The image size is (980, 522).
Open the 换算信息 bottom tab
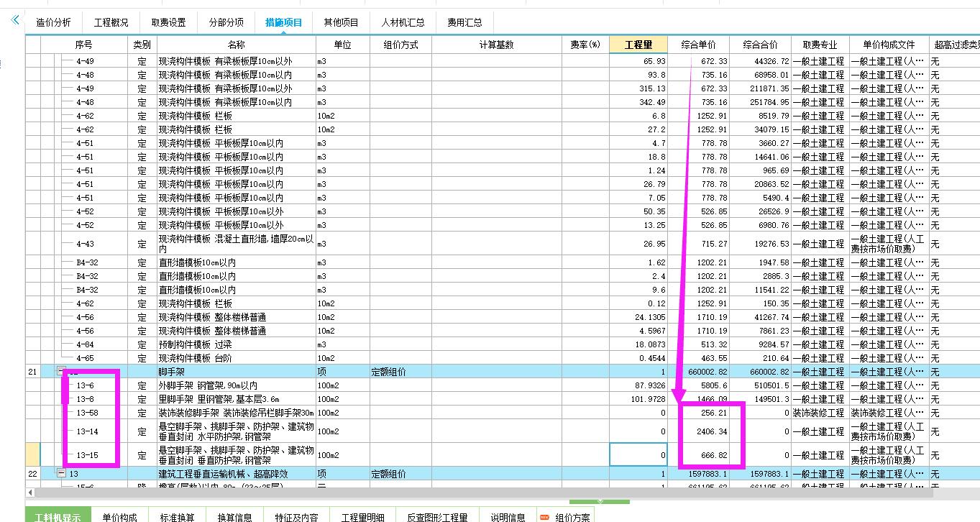tap(234, 515)
